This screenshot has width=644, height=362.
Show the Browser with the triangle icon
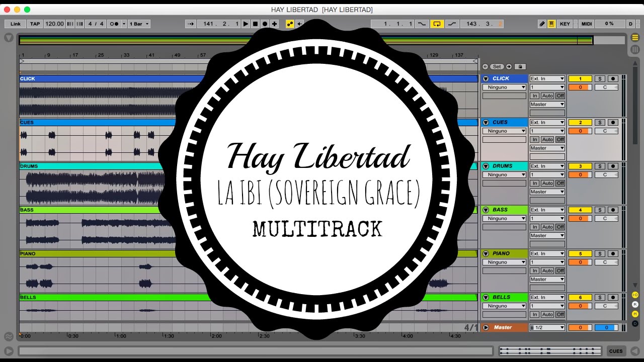tap(9, 38)
